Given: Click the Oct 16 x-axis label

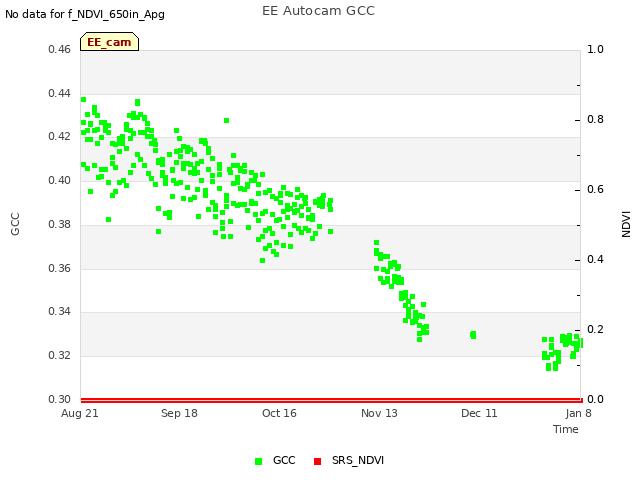Looking at the screenshot, I should click(x=279, y=413).
